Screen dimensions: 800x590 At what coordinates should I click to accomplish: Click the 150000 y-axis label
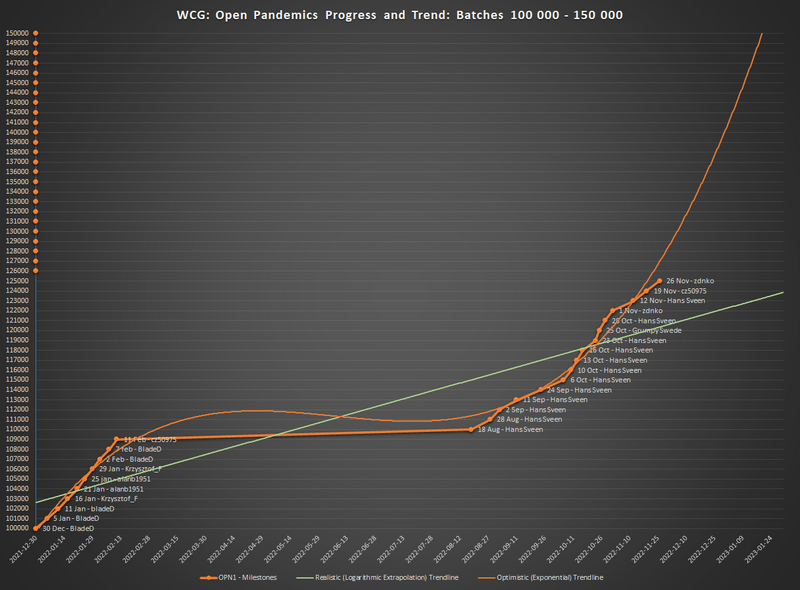click(17, 33)
